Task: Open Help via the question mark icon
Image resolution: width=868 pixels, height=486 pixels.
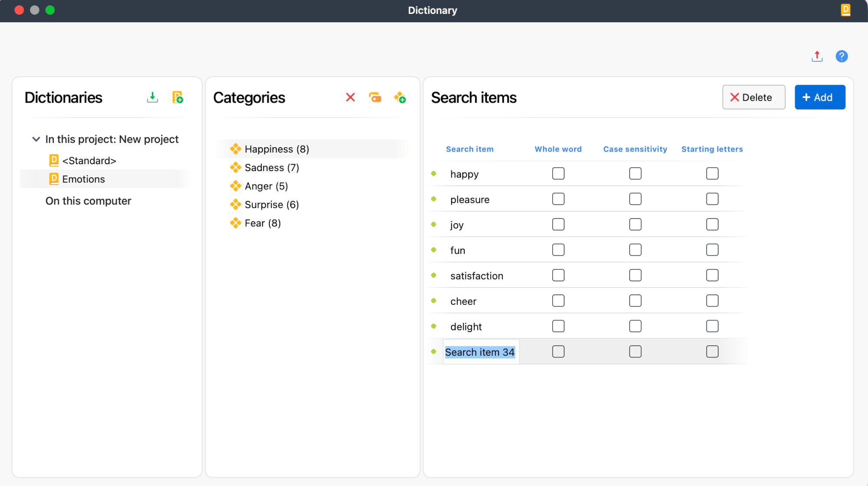Action: click(x=842, y=56)
